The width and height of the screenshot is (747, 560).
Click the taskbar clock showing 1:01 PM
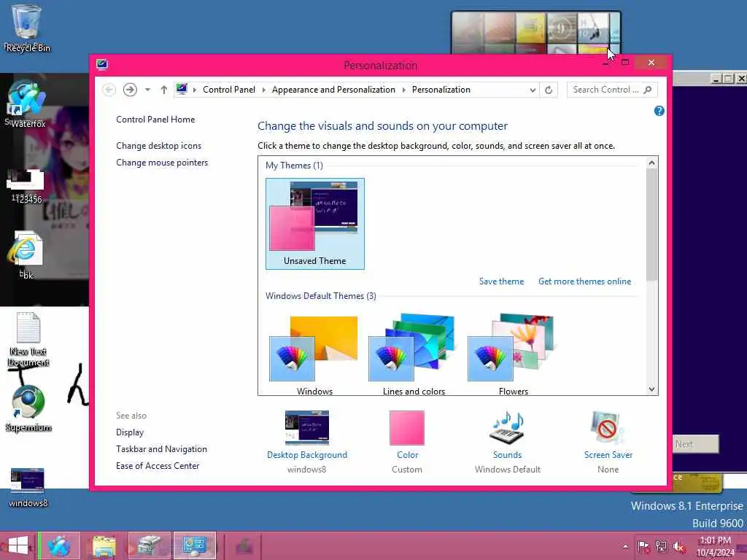tap(716, 546)
